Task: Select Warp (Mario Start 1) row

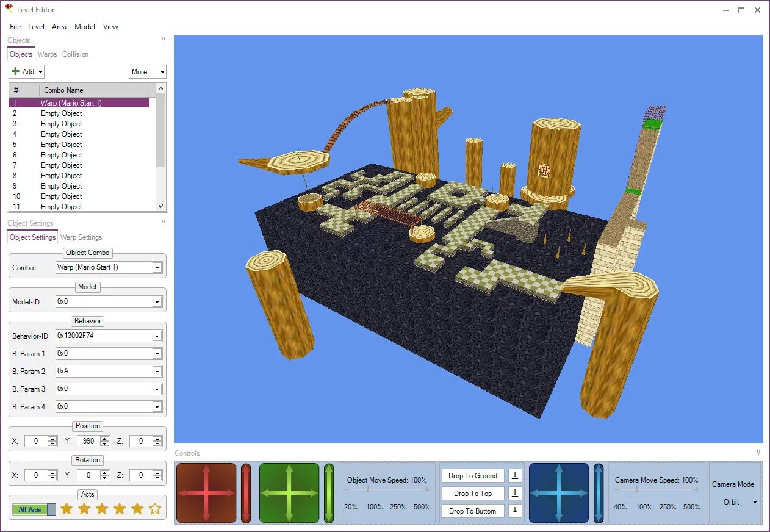Action: click(79, 103)
